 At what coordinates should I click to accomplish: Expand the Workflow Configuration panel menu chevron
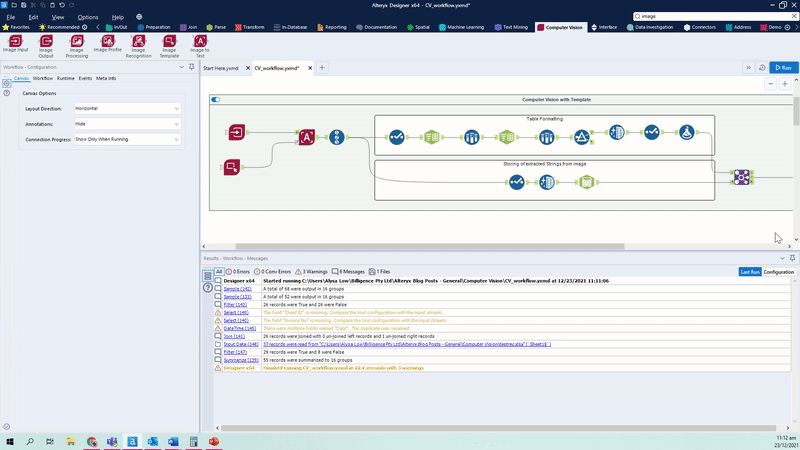181,67
